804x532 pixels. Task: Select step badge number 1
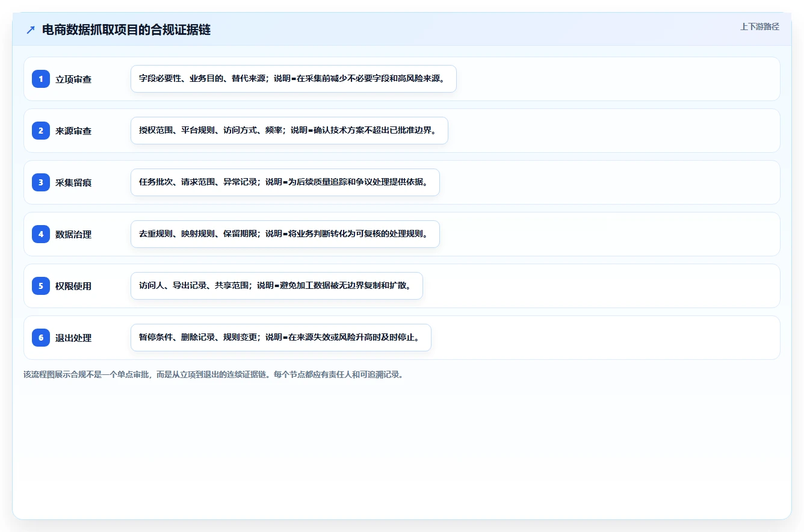[x=41, y=79]
